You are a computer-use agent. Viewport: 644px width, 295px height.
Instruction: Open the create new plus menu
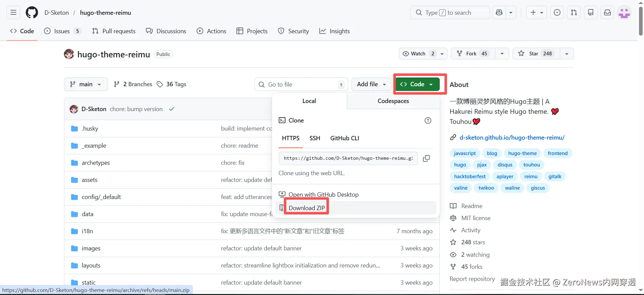[x=537, y=13]
